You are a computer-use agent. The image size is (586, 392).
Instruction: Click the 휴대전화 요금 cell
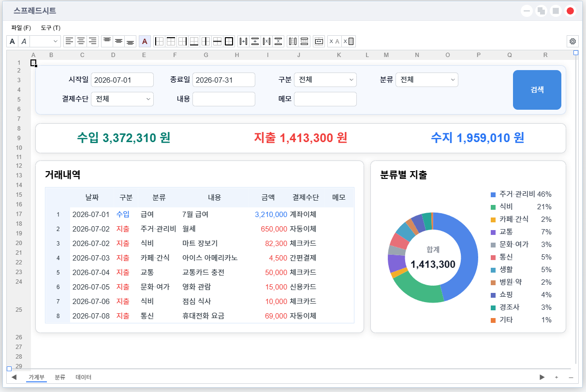click(203, 316)
